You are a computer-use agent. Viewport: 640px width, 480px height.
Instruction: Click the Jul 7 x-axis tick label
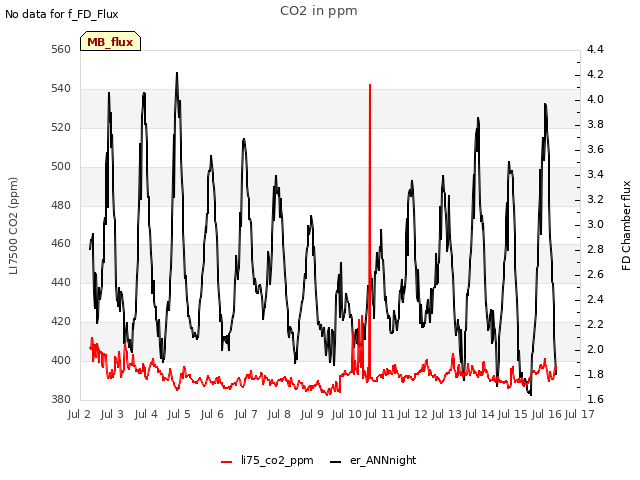(246, 414)
